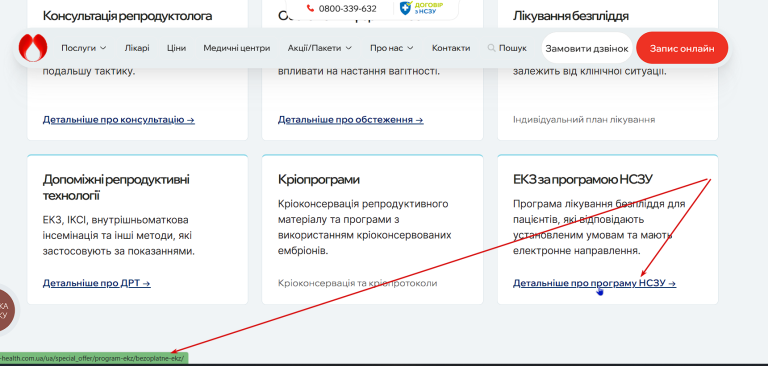
Task: Click the green status bar URL text
Action: coord(93,358)
